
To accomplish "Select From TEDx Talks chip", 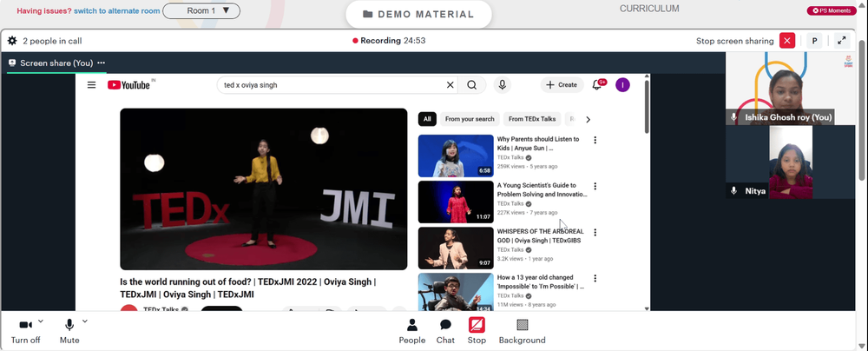I will (x=532, y=119).
